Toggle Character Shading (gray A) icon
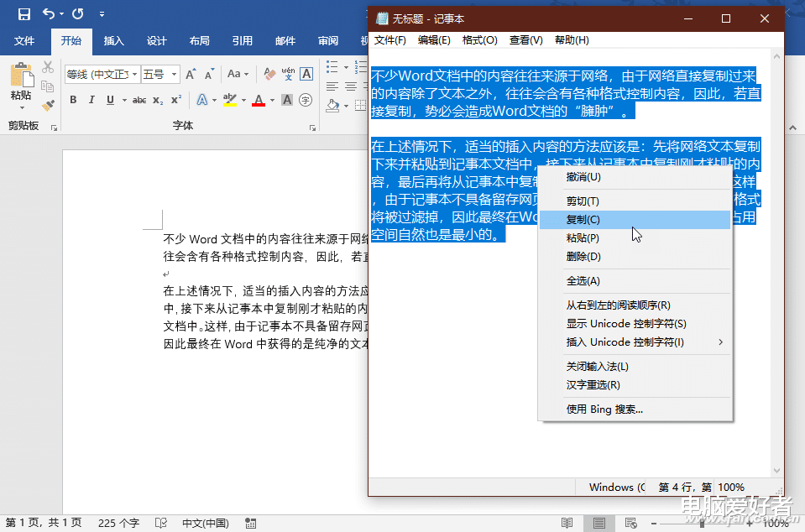 (x=287, y=100)
